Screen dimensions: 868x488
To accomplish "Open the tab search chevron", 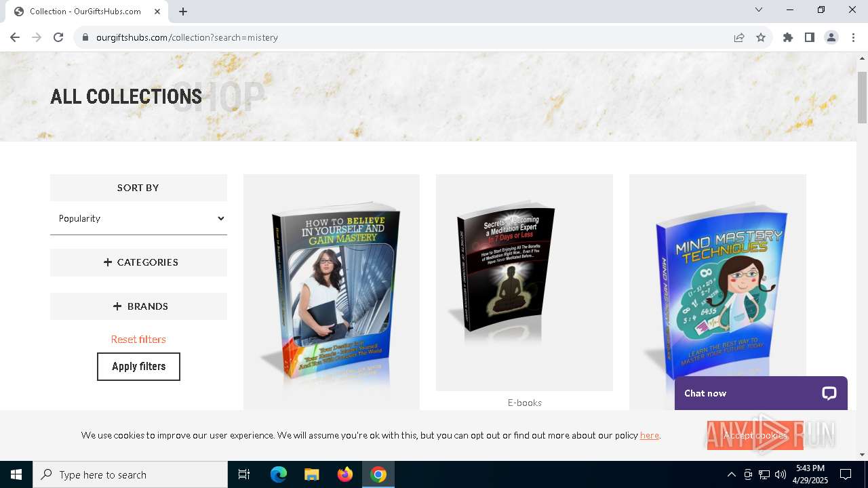I will tap(759, 9).
